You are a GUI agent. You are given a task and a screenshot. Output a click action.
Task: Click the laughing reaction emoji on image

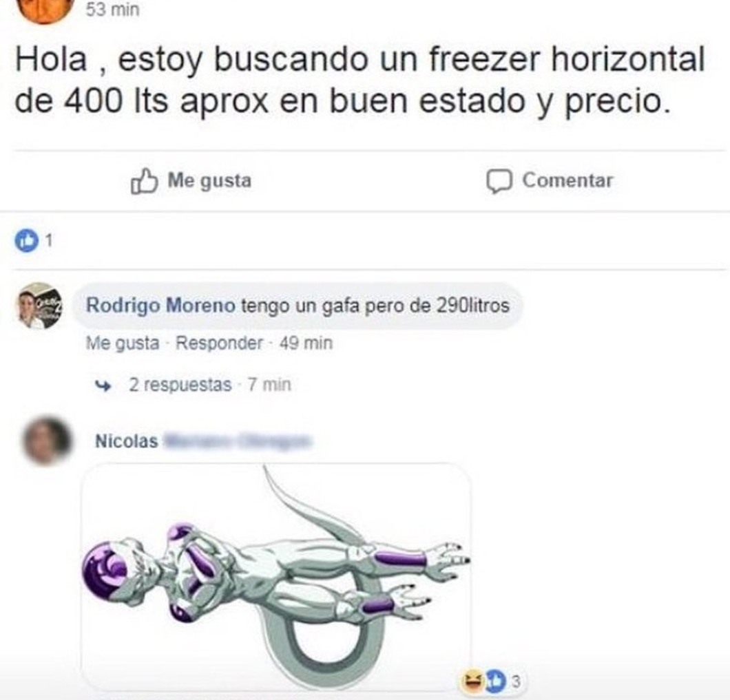(472, 681)
